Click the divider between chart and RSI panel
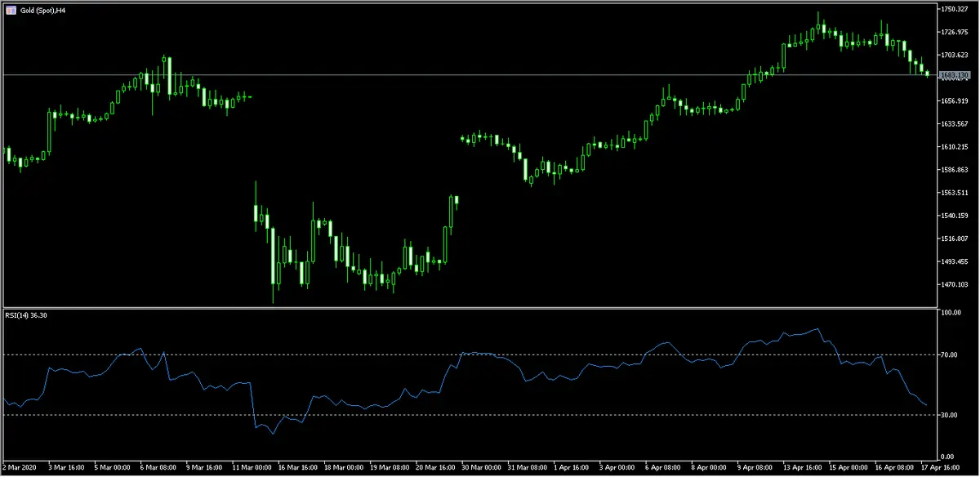Screen dimensions: 980x477 (x=465, y=308)
